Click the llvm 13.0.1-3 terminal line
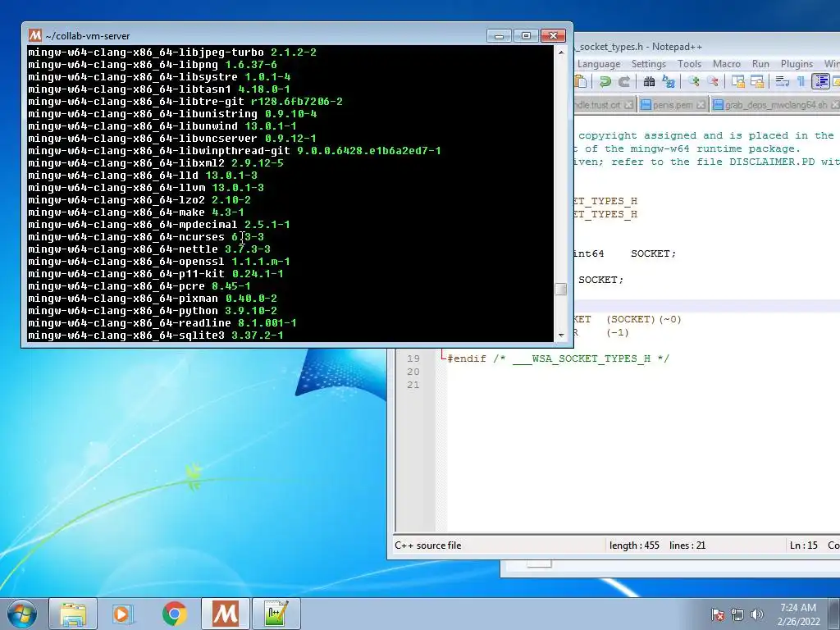The height and width of the screenshot is (630, 840). tap(146, 188)
